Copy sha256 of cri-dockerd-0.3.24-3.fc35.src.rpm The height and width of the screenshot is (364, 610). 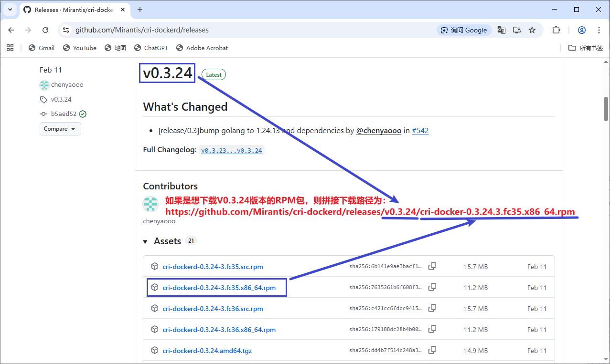click(432, 267)
